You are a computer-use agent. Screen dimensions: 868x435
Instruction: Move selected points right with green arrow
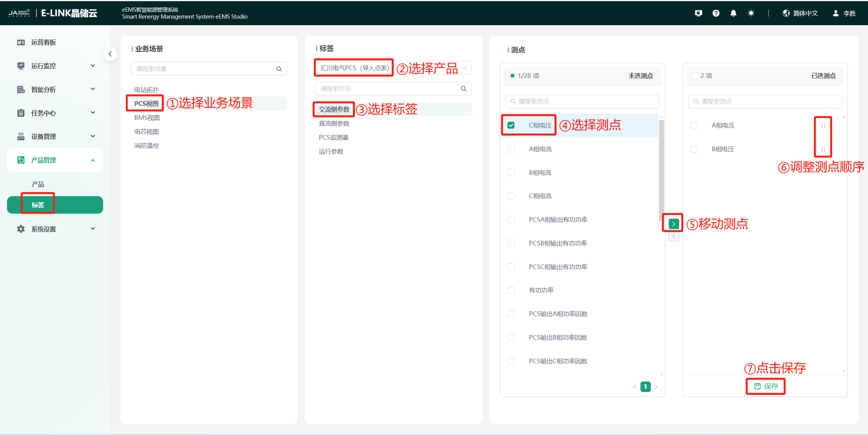(674, 224)
